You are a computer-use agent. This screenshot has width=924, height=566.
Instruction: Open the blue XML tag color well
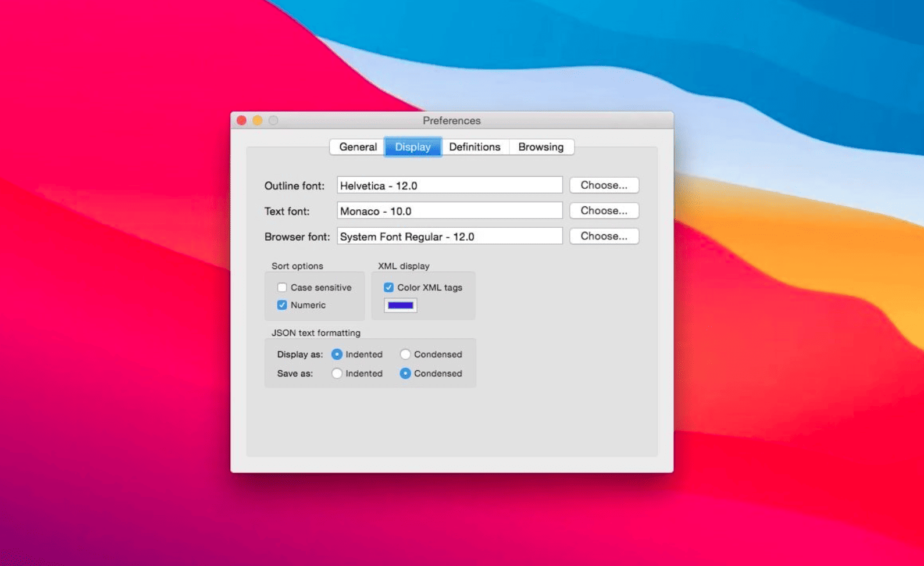pos(401,305)
